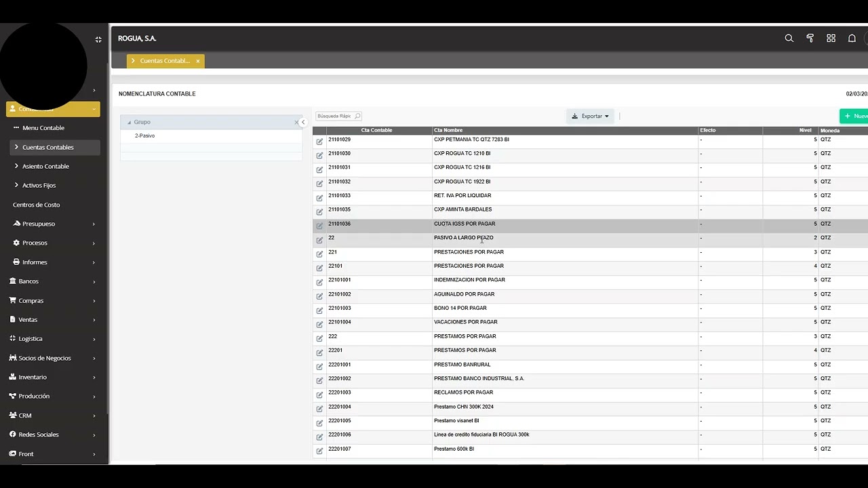Edit RET. IVA POR LIQUIDAR row icon
Viewport: 868px width, 488px height.
pyautogui.click(x=319, y=198)
